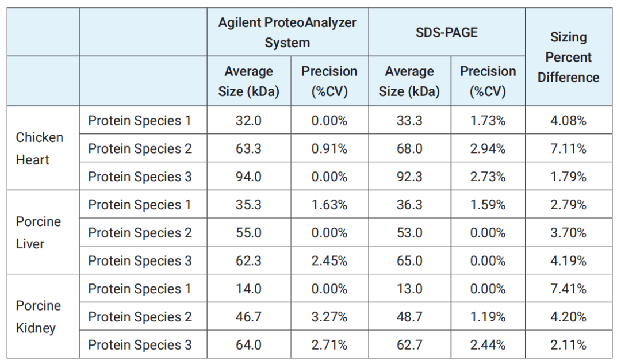Select the 32.0 average size cell
The image size is (621, 364).
[x=248, y=121]
